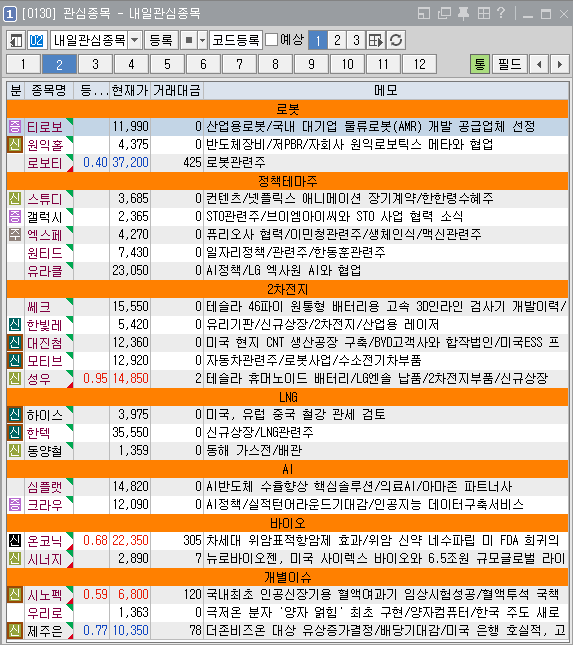Select the 우리로 stock name

pos(44,613)
